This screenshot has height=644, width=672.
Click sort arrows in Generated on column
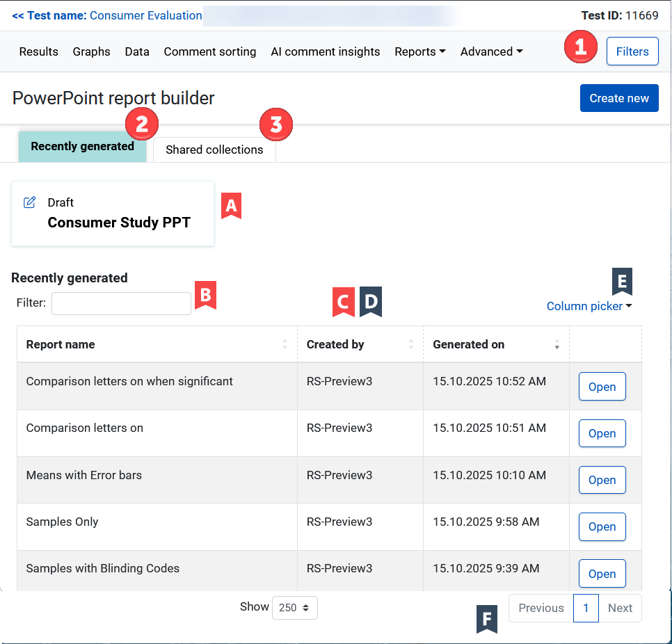point(557,344)
